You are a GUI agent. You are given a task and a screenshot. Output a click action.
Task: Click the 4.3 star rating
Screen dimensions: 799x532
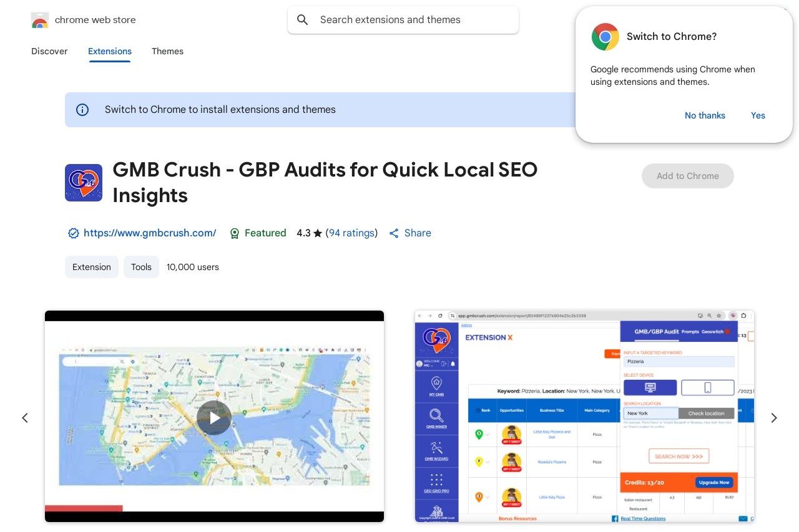pos(310,233)
